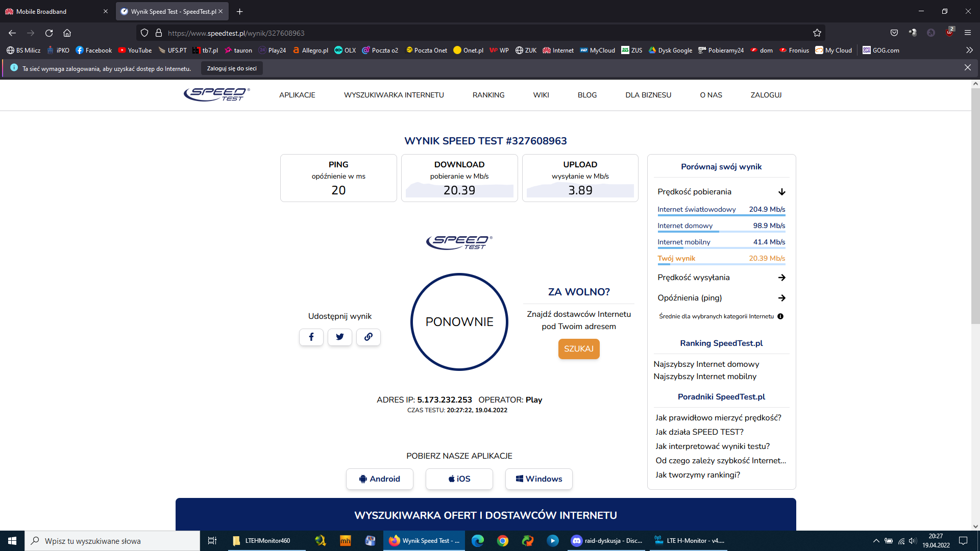Image resolution: width=980 pixels, height=551 pixels.
Task: Open WIKI section
Action: coord(541,95)
